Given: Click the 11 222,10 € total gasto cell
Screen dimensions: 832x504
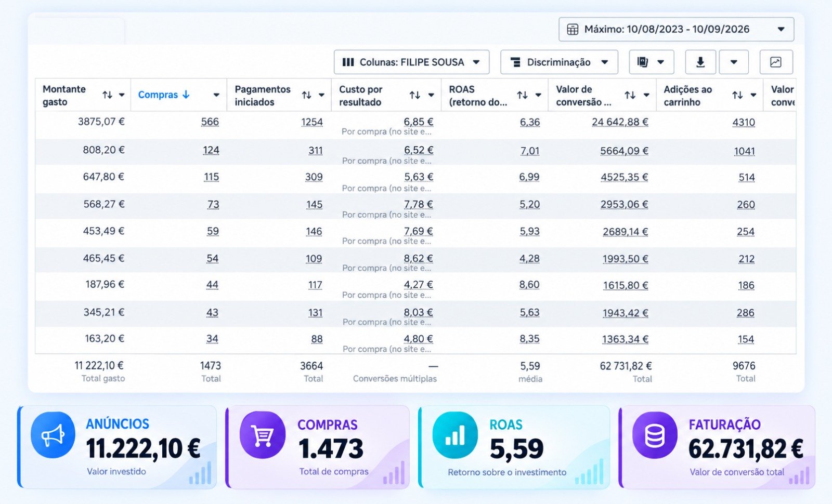Looking at the screenshot, I should (x=99, y=366).
